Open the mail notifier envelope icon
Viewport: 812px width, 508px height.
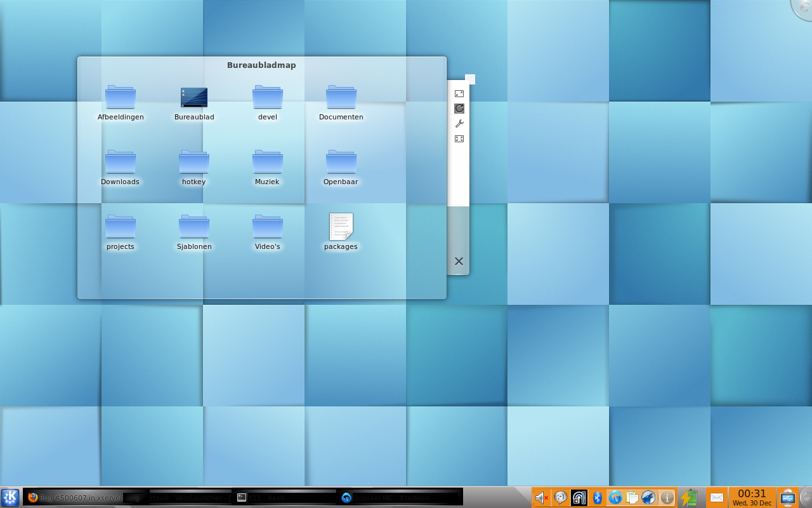(716, 498)
